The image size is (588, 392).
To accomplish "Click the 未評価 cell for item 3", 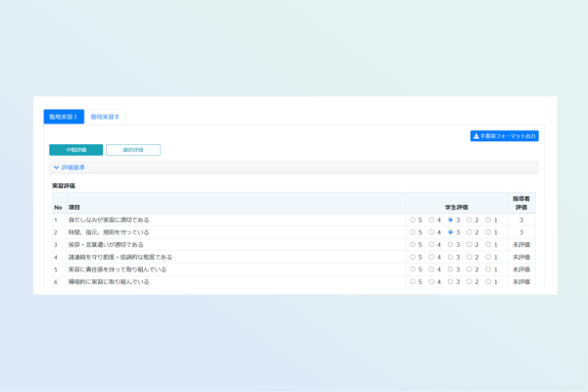I will tap(521, 245).
